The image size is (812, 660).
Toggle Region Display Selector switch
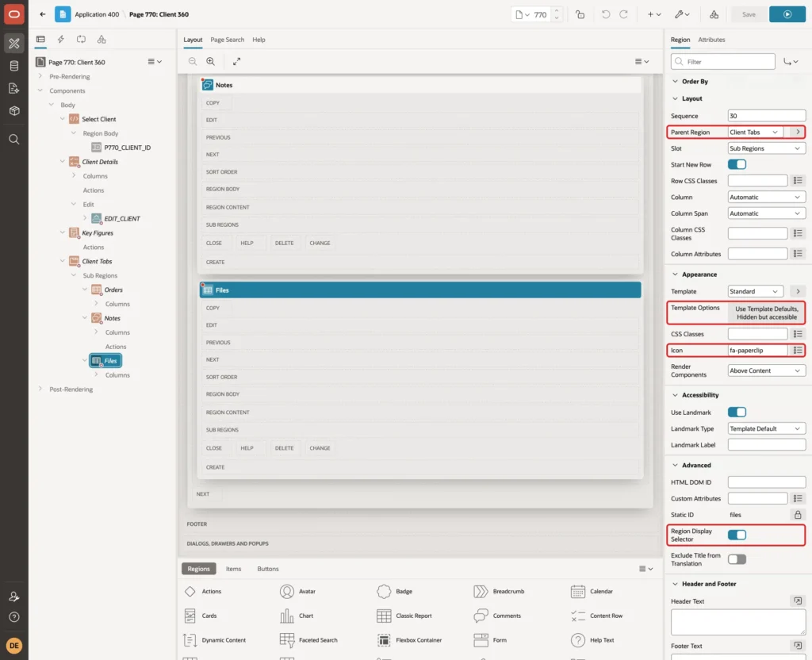(737, 535)
